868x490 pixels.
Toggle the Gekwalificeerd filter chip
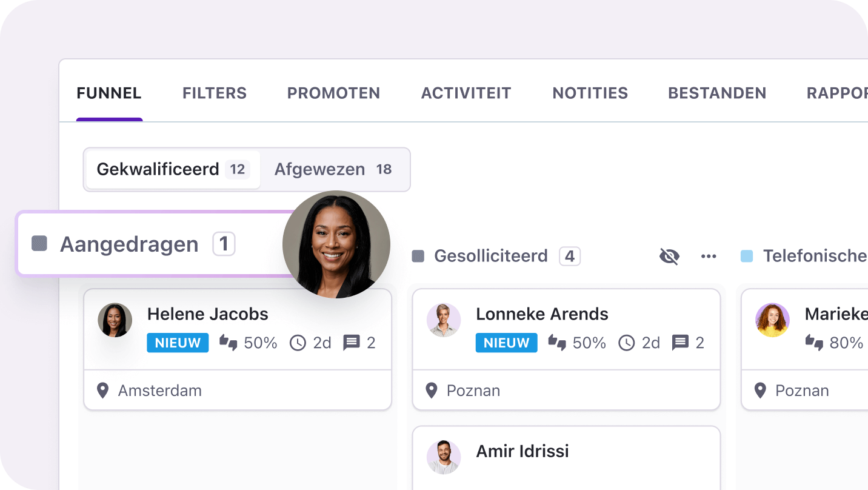click(172, 169)
